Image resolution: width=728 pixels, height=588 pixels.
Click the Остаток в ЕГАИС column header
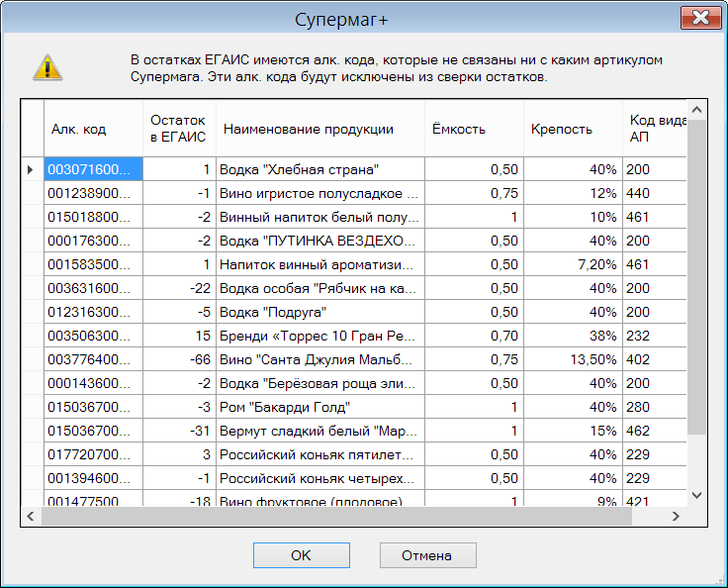179,129
